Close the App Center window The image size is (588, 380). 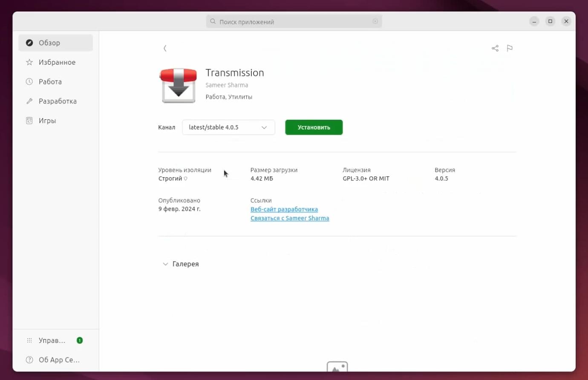click(x=566, y=21)
